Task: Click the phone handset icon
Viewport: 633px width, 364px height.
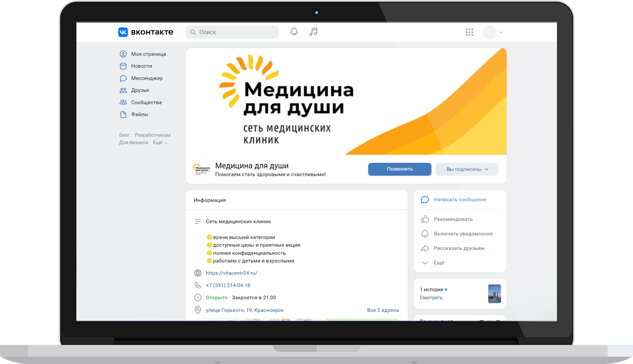Action: pyautogui.click(x=197, y=286)
